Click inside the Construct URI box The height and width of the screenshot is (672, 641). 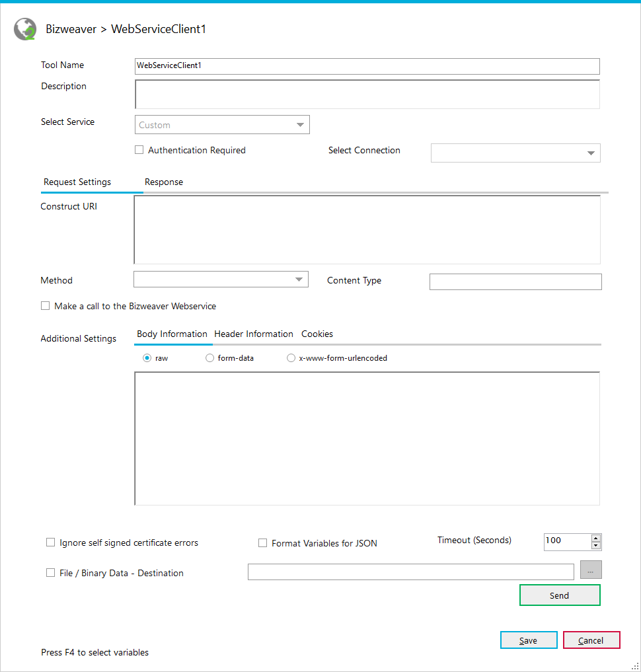[367, 230]
